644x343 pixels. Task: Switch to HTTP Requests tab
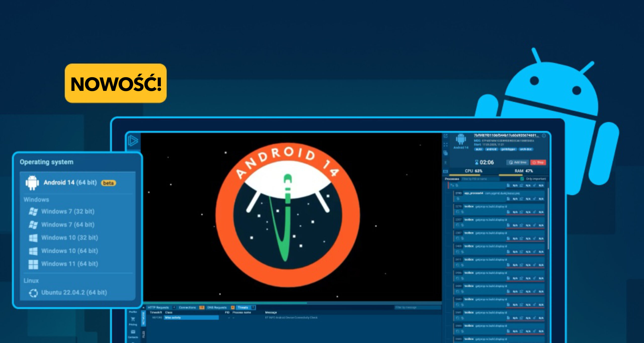(161, 308)
